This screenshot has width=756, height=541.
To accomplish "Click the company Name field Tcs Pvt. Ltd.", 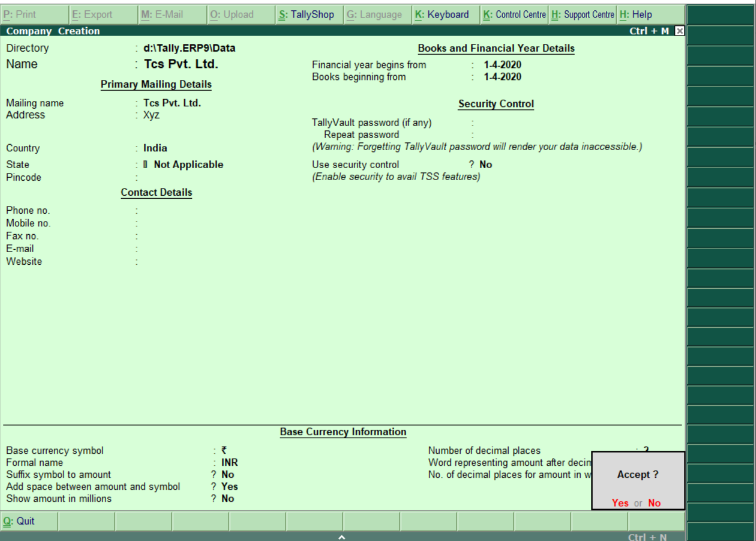I will [181, 64].
